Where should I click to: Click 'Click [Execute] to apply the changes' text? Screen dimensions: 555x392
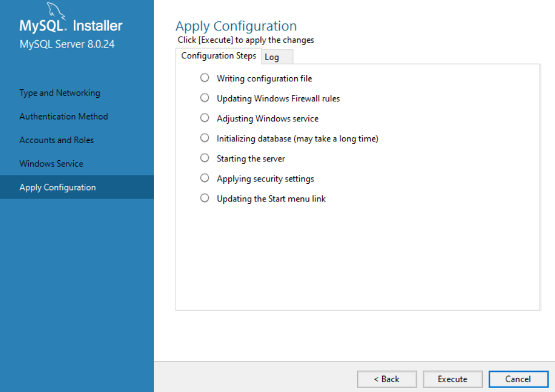click(245, 40)
